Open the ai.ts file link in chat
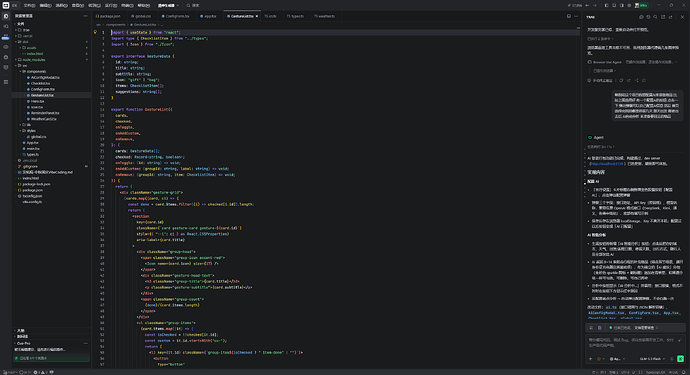The width and height of the screenshot is (690, 375). point(611,307)
